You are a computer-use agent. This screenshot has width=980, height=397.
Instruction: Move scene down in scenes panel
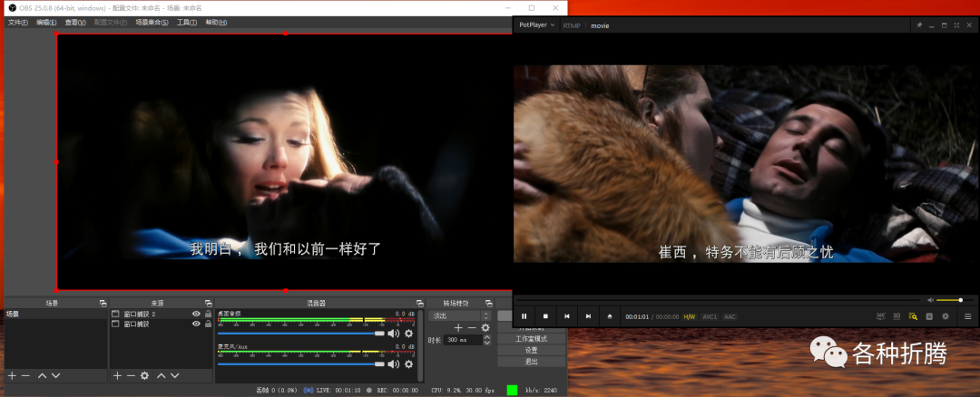[55, 376]
